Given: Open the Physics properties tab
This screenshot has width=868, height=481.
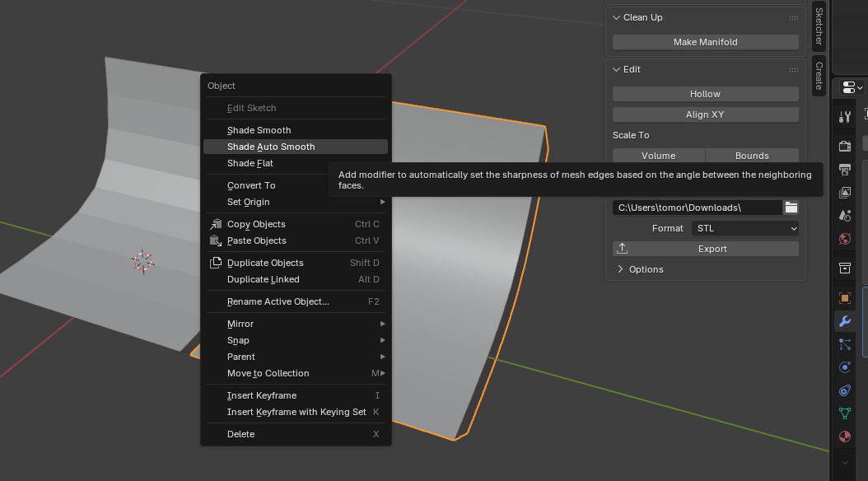Looking at the screenshot, I should click(x=844, y=367).
